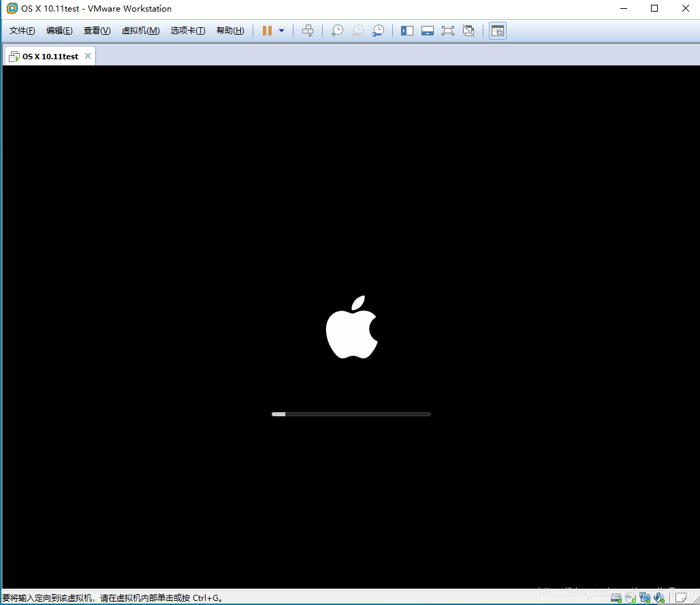
Task: Expand the power options dropdown arrow
Action: [x=282, y=31]
